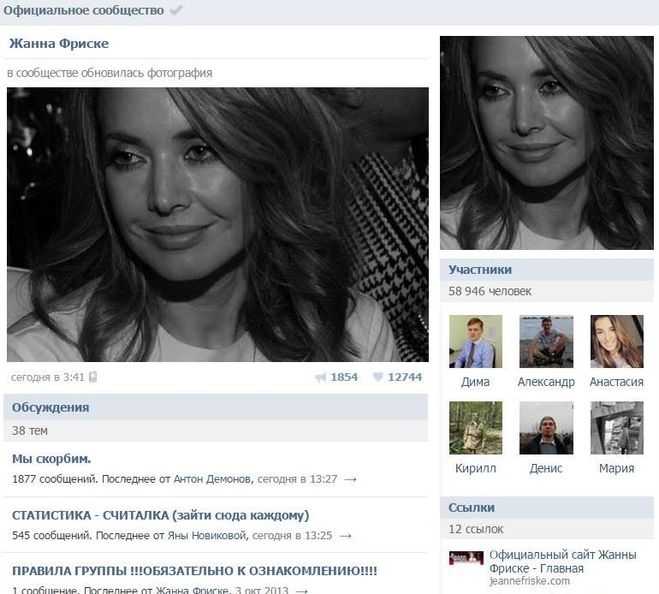The image size is (659, 594).
Task: Open member Денис's avatar
Action: [x=546, y=428]
